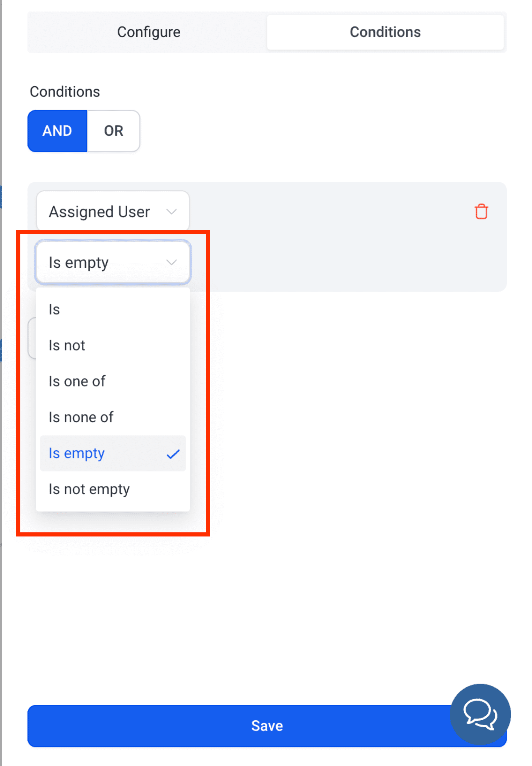Switch to the Configure tab
Image resolution: width=532 pixels, height=766 pixels.
point(149,32)
